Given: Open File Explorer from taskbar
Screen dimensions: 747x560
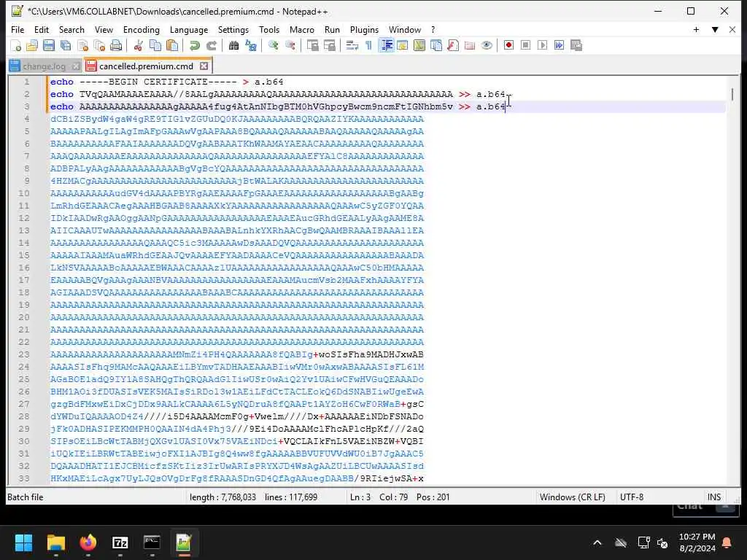Looking at the screenshot, I should 55,542.
